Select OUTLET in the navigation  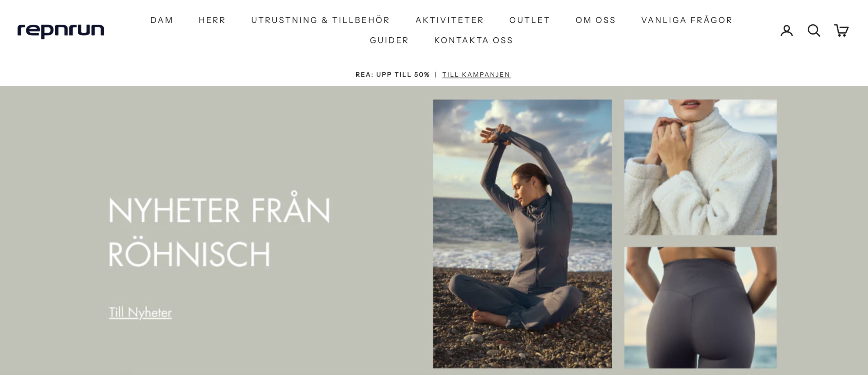530,20
